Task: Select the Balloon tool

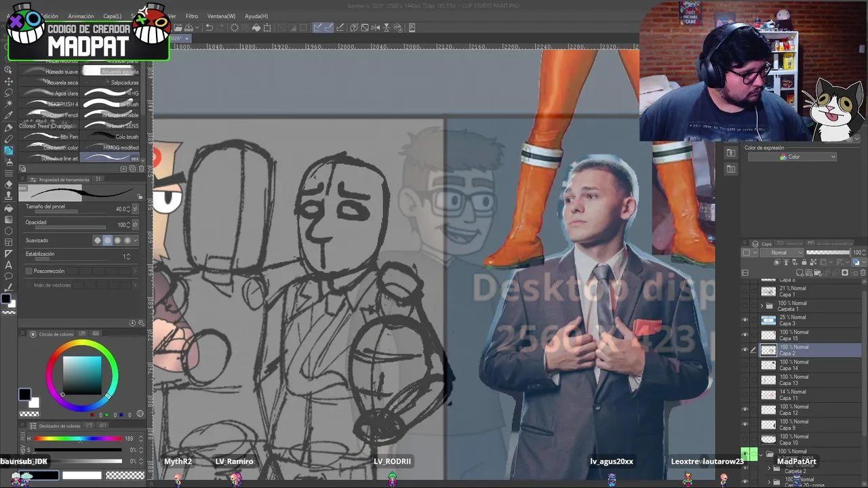Action: [x=9, y=277]
